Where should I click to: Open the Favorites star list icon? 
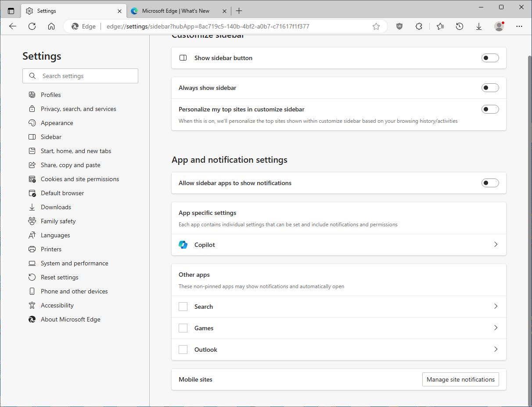[440, 26]
